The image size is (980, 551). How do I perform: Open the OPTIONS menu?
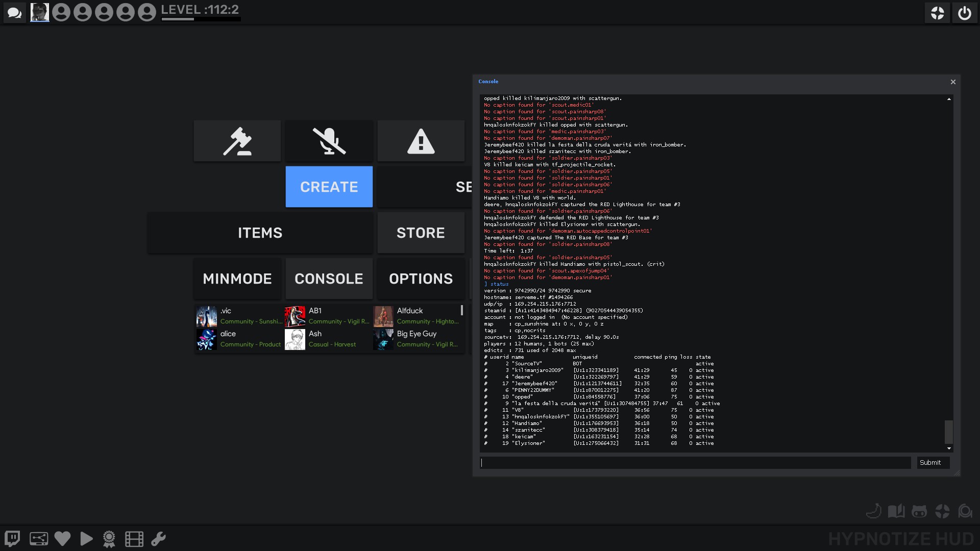[421, 279]
